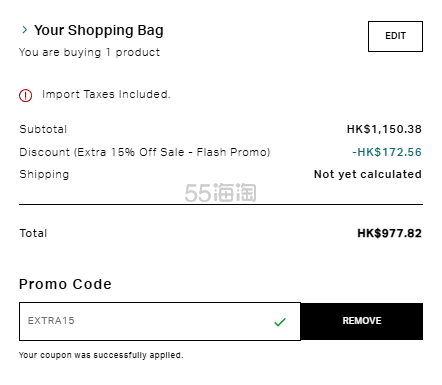The width and height of the screenshot is (442, 385).
Task: Click the HK$1,150.38 subtotal amount
Action: pyautogui.click(x=384, y=129)
